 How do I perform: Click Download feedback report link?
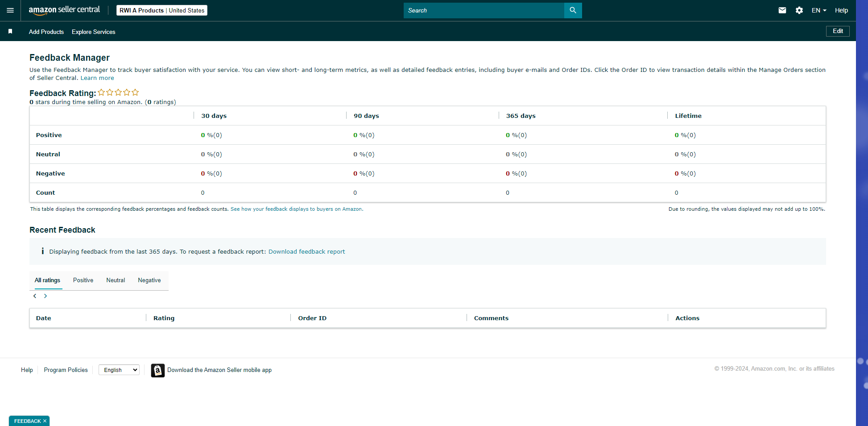306,252
